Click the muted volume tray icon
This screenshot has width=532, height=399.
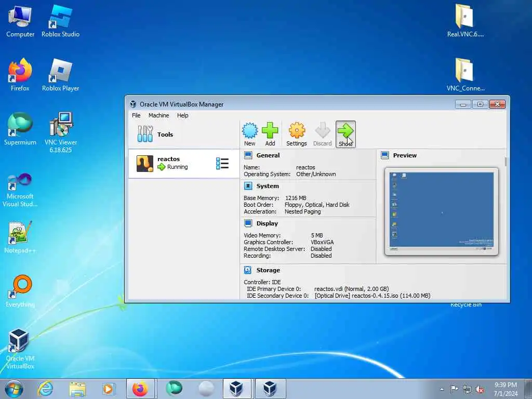(480, 389)
